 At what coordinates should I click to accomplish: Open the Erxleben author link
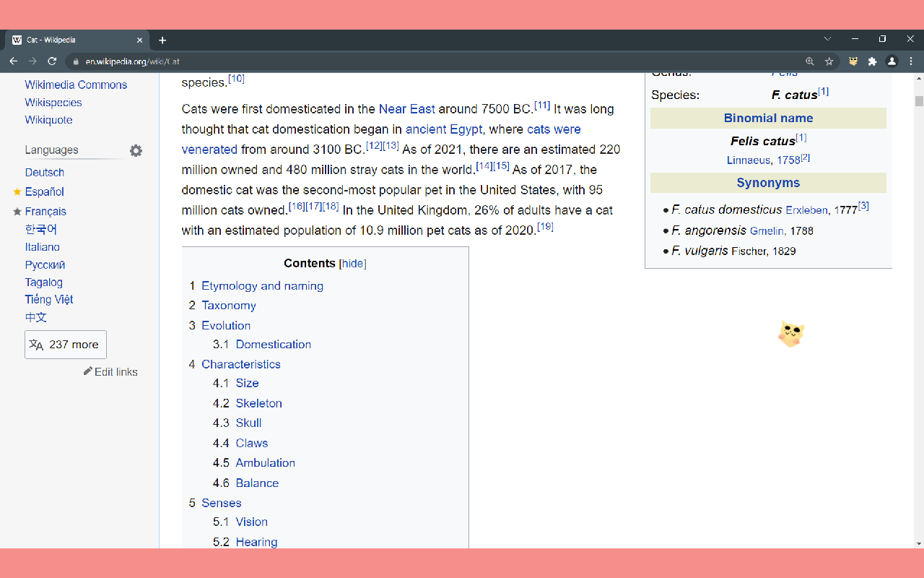pyautogui.click(x=806, y=210)
